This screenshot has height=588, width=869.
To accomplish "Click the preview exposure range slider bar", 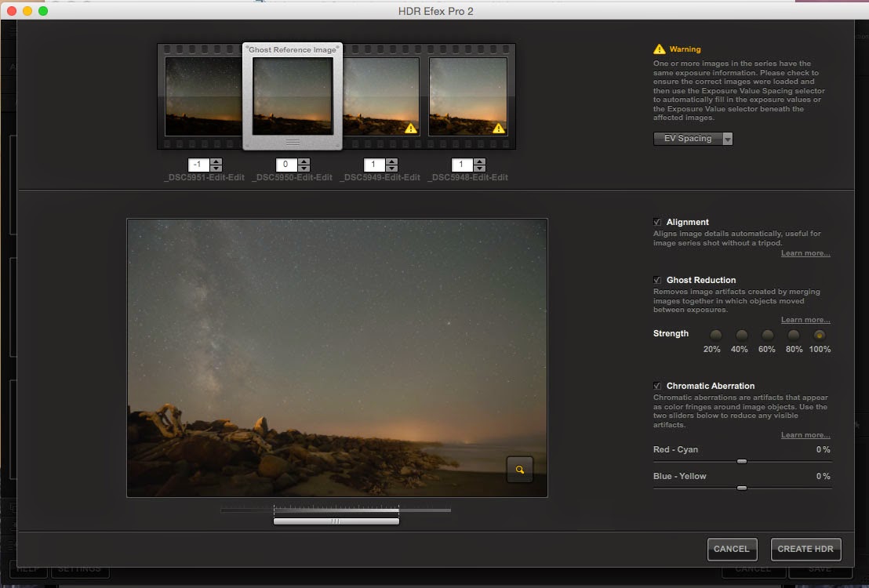I will click(x=336, y=521).
